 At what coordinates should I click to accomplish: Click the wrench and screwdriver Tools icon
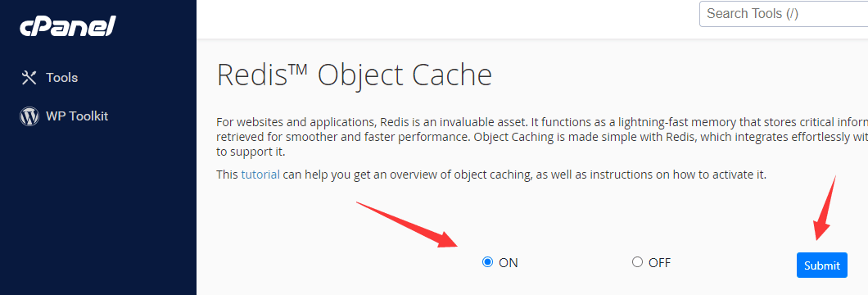pyautogui.click(x=29, y=78)
